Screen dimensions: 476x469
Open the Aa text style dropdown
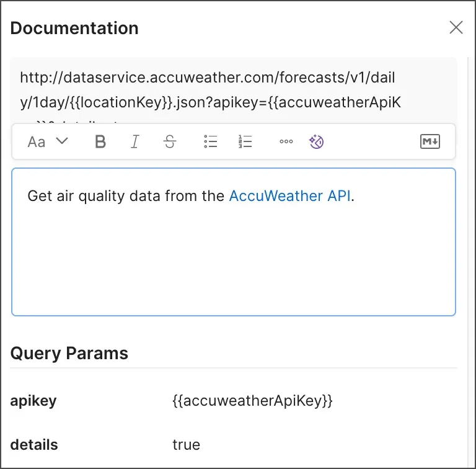click(48, 142)
